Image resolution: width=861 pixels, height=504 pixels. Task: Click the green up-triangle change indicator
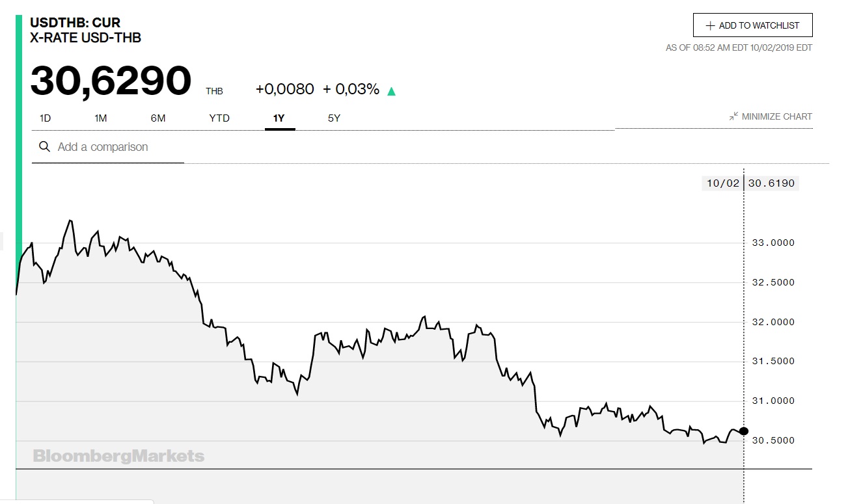tap(391, 91)
